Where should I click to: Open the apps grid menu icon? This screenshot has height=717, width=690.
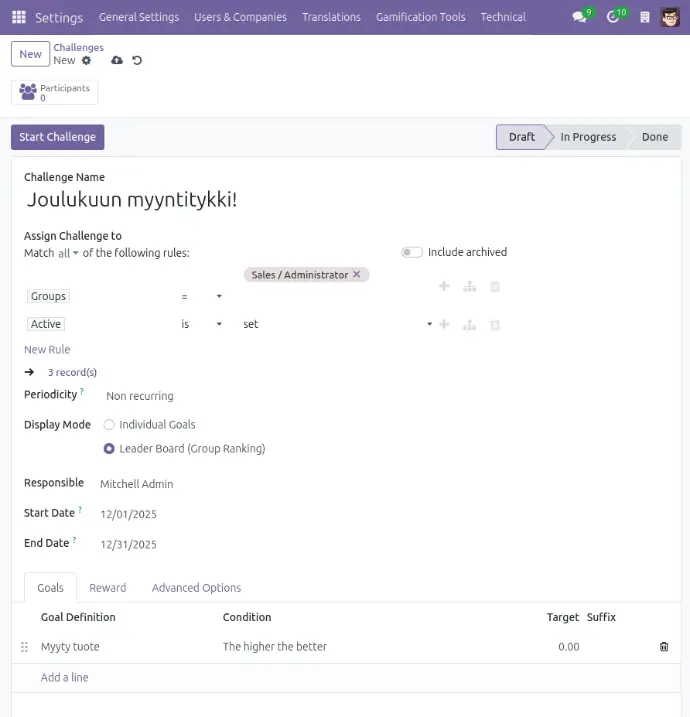point(19,17)
